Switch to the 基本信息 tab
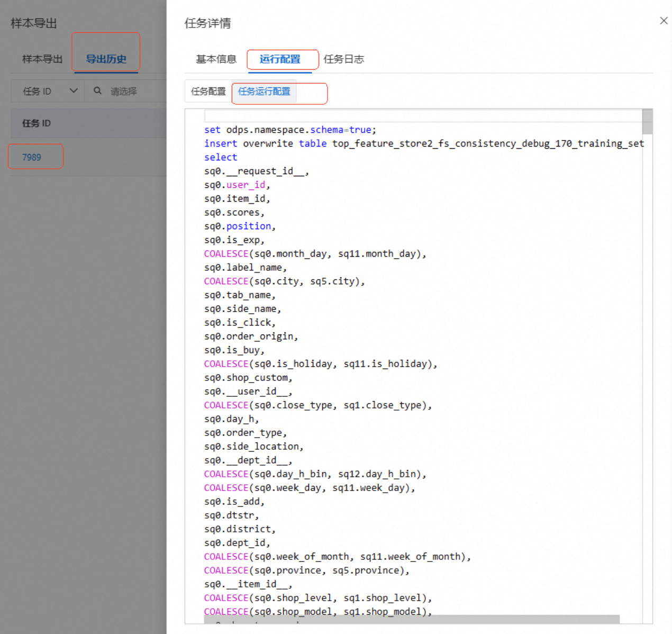This screenshot has width=672, height=634. coord(216,59)
